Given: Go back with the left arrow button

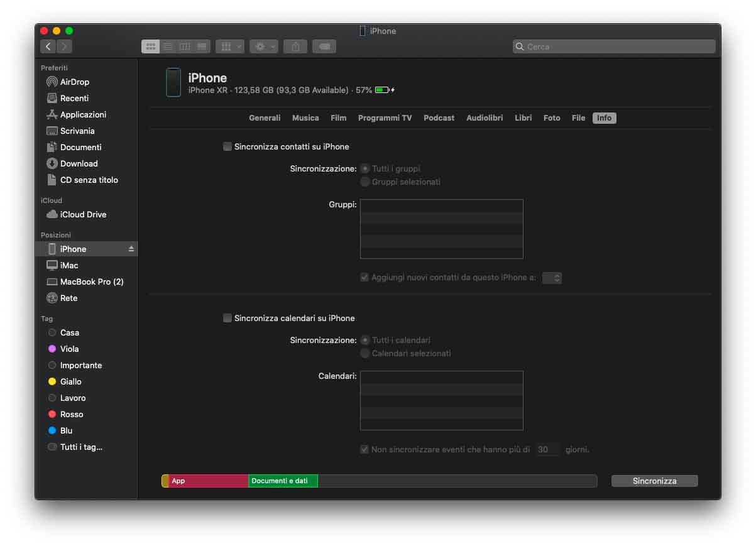Looking at the screenshot, I should [48, 46].
